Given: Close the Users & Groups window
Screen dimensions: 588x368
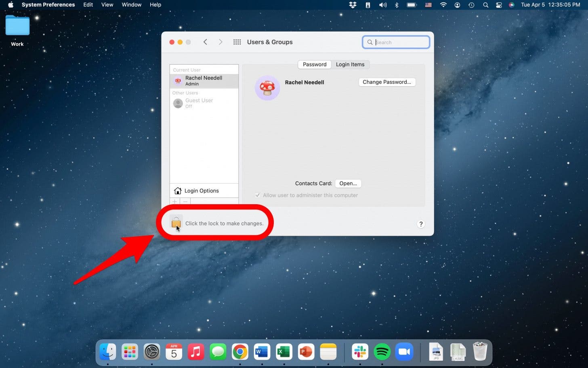Looking at the screenshot, I should (172, 42).
